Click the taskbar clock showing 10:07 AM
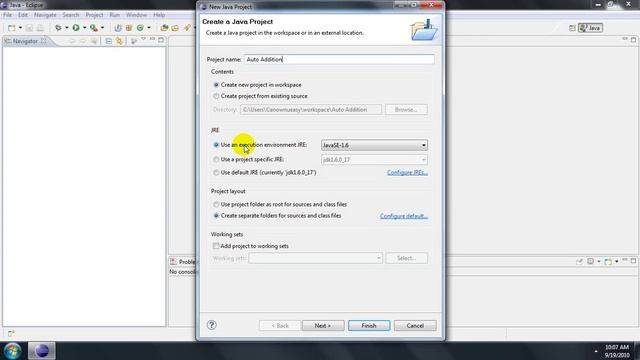 point(617,351)
